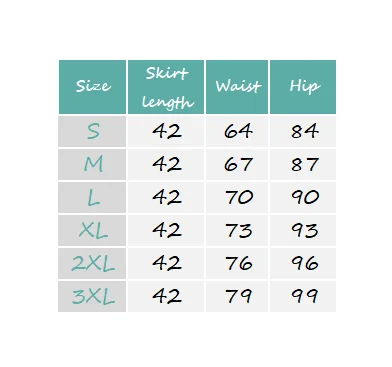Click the S size row label
Screen dimensions: 392x367
pyautogui.click(x=92, y=131)
